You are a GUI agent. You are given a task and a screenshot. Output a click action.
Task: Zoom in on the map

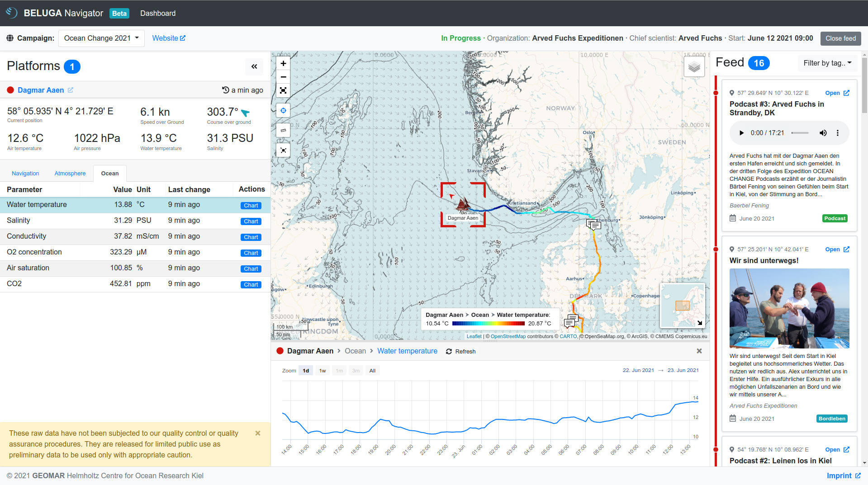coord(283,64)
